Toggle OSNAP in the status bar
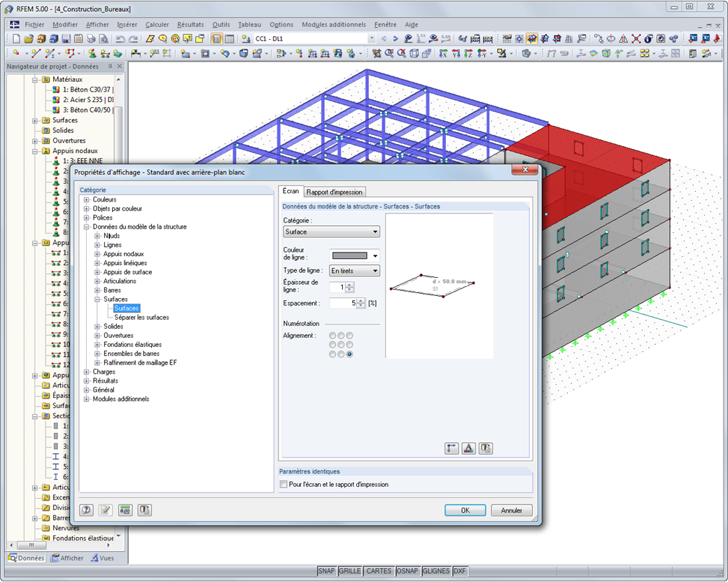Screen dimensions: 728x582 tap(407, 571)
